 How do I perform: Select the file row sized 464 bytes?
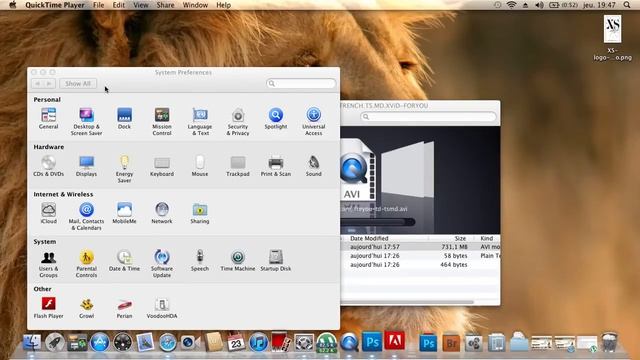click(x=420, y=265)
